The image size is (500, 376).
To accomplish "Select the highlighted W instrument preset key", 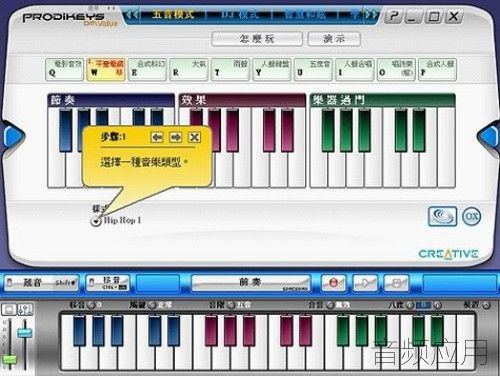I will [106, 69].
